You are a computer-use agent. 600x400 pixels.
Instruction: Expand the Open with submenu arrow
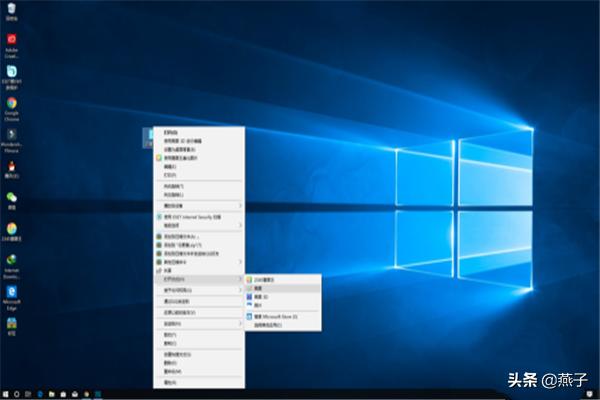point(240,279)
